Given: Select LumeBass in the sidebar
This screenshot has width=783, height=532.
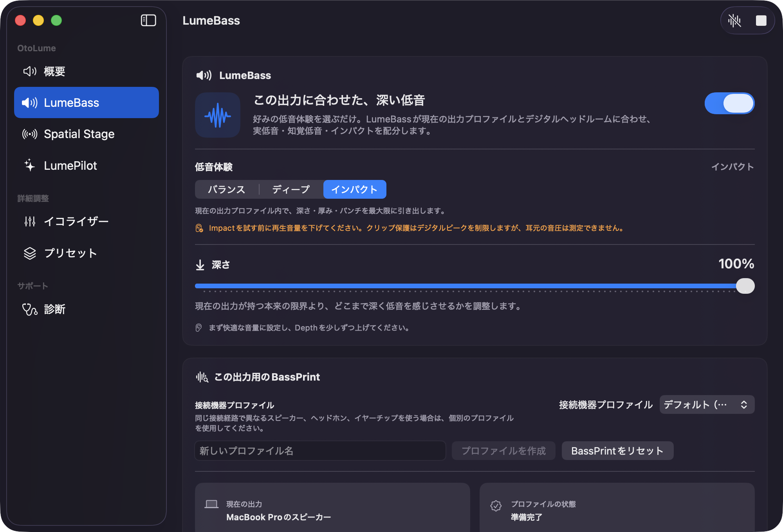Looking at the screenshot, I should pyautogui.click(x=87, y=102).
